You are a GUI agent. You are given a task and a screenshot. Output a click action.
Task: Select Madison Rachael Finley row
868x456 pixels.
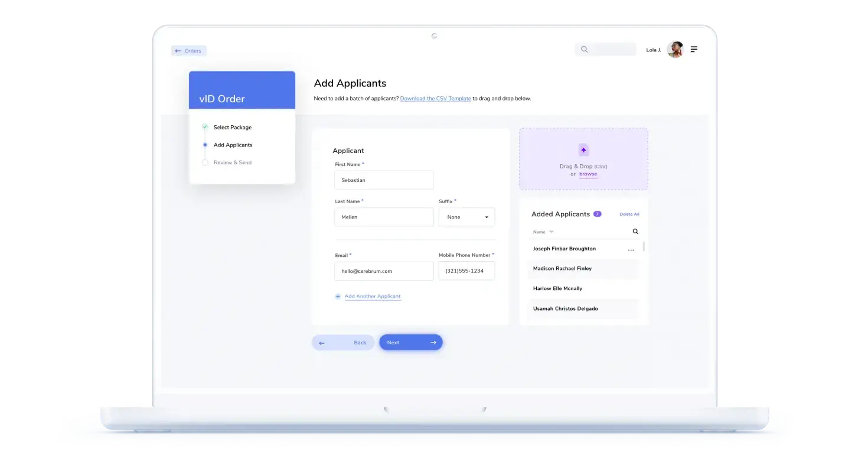(583, 269)
